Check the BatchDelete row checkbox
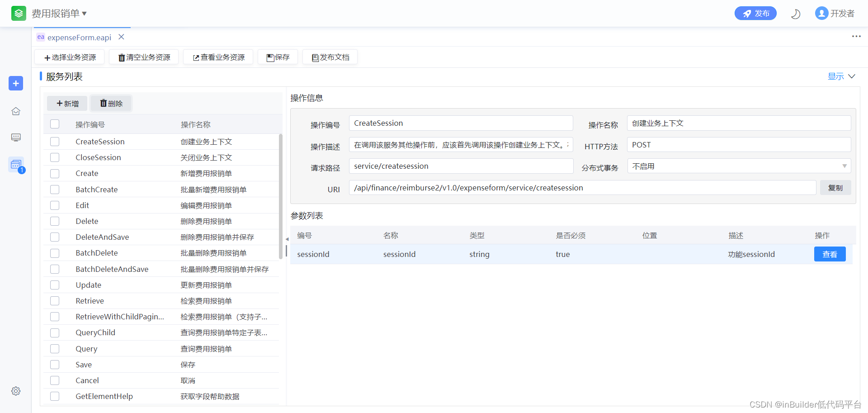The width and height of the screenshot is (868, 413). pos(55,253)
